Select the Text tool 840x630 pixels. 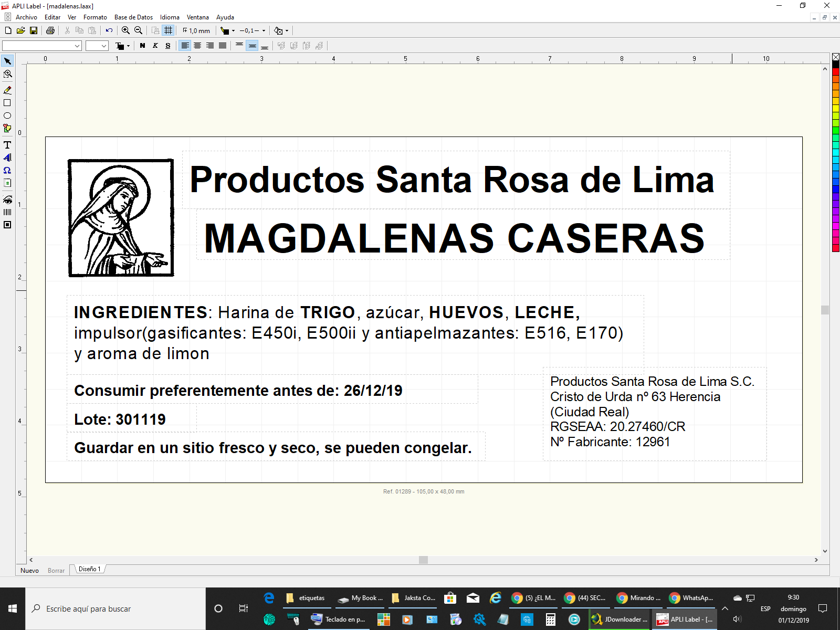click(x=7, y=145)
